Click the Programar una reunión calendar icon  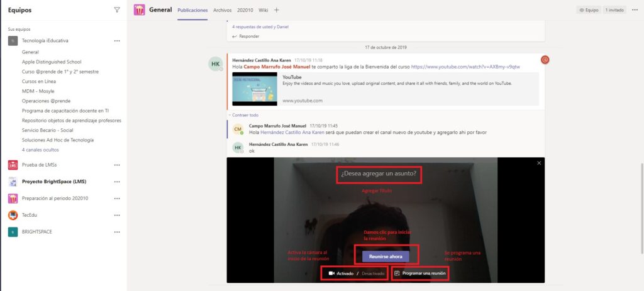(397, 273)
